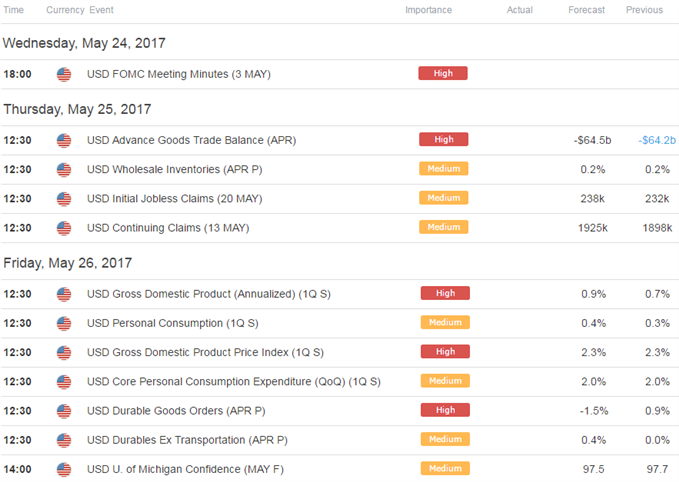The width and height of the screenshot is (679, 482).
Task: Select the flag icon next to Initial Jobless Claims
Action: click(64, 199)
